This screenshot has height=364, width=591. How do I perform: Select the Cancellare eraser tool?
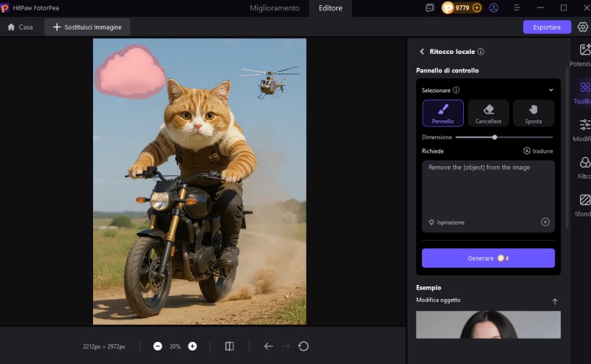[x=488, y=113]
